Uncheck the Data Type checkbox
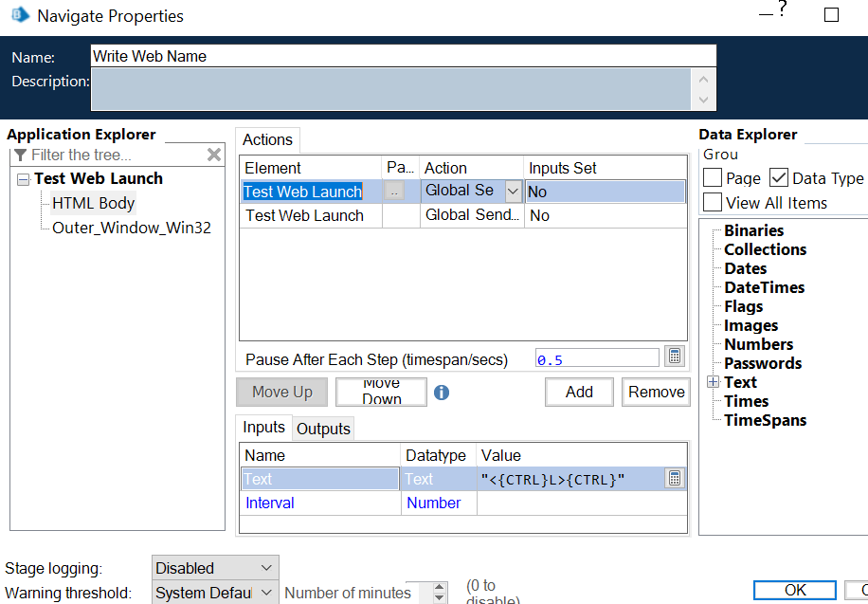 click(778, 178)
